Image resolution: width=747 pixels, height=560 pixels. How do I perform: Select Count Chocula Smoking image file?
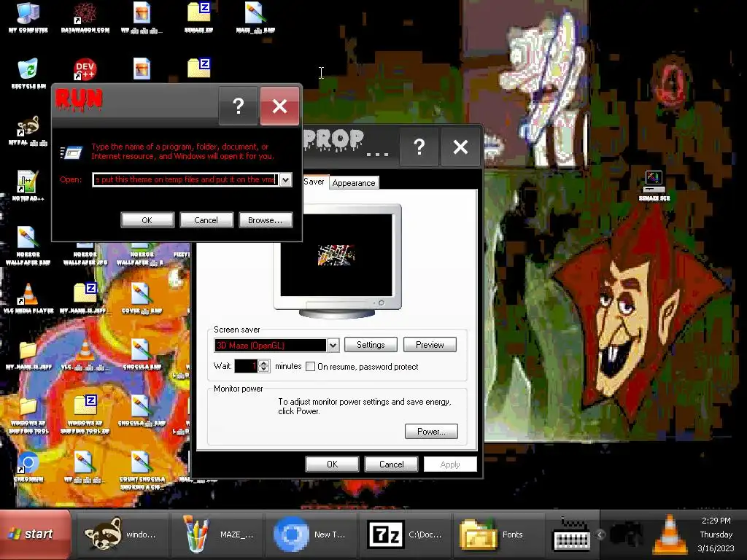pyautogui.click(x=141, y=470)
